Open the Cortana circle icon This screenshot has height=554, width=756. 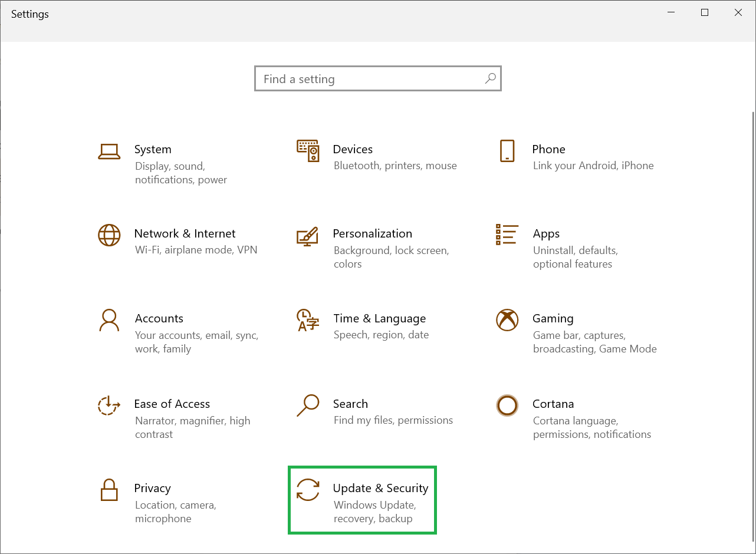(x=507, y=405)
